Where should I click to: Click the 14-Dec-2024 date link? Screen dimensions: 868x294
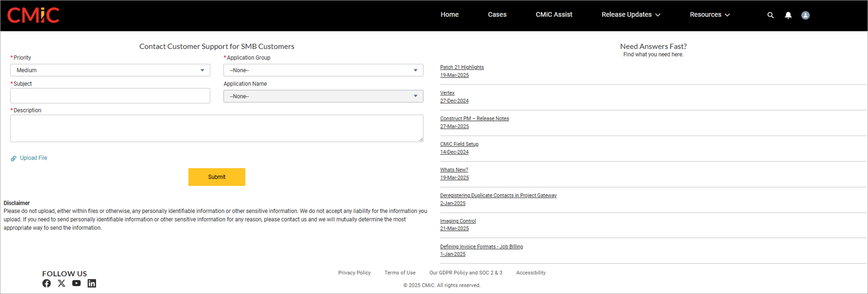point(454,152)
